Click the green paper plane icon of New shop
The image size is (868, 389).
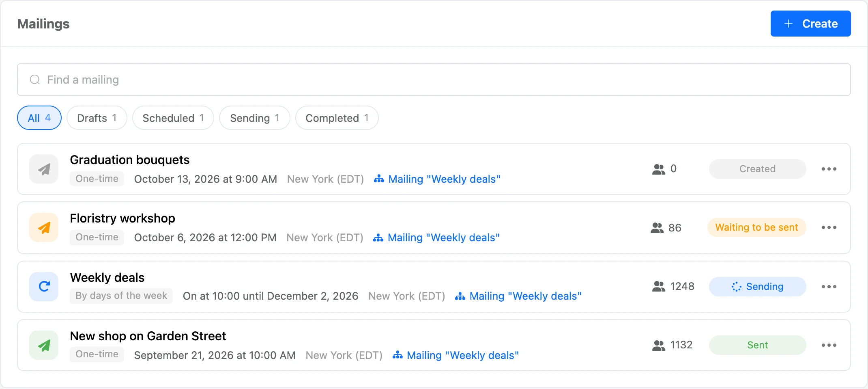coord(44,345)
